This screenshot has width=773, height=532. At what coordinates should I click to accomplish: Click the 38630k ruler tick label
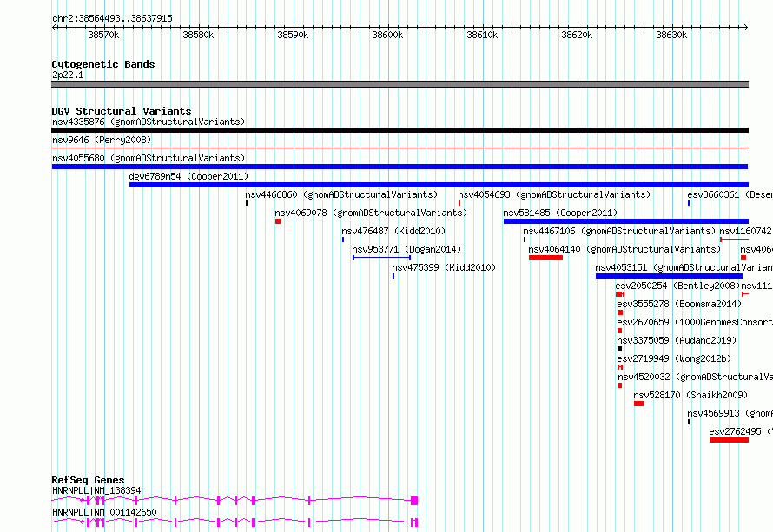click(x=671, y=35)
